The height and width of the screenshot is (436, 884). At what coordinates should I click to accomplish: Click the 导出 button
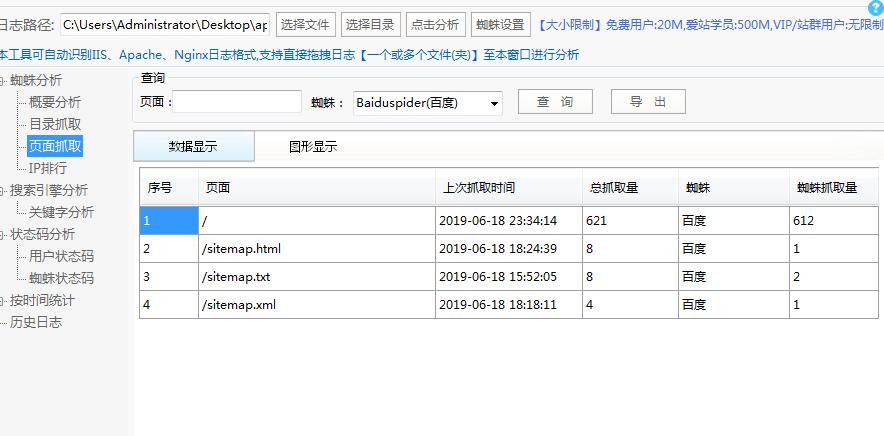[x=648, y=102]
